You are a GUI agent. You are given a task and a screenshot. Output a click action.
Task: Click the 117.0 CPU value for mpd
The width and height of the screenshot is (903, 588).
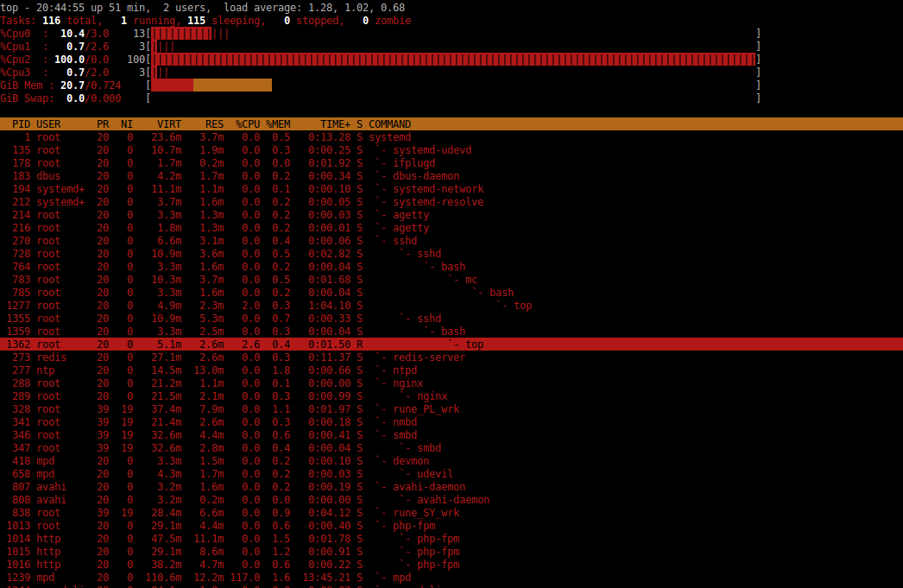coord(245,578)
